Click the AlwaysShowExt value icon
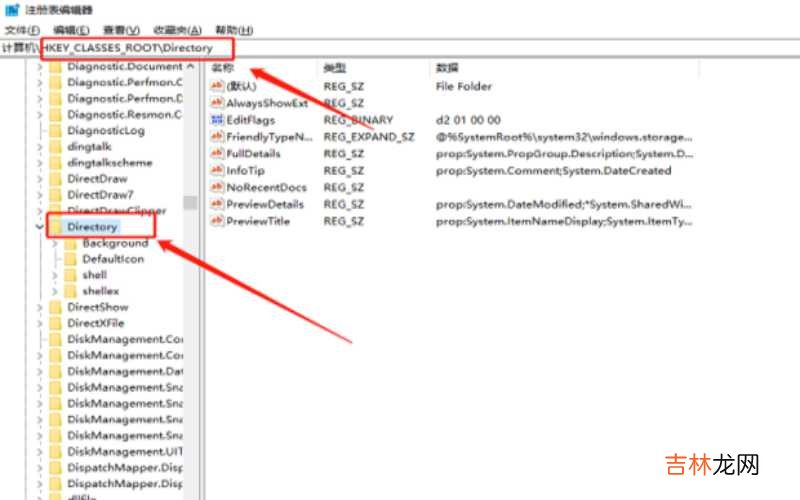 tap(217, 103)
